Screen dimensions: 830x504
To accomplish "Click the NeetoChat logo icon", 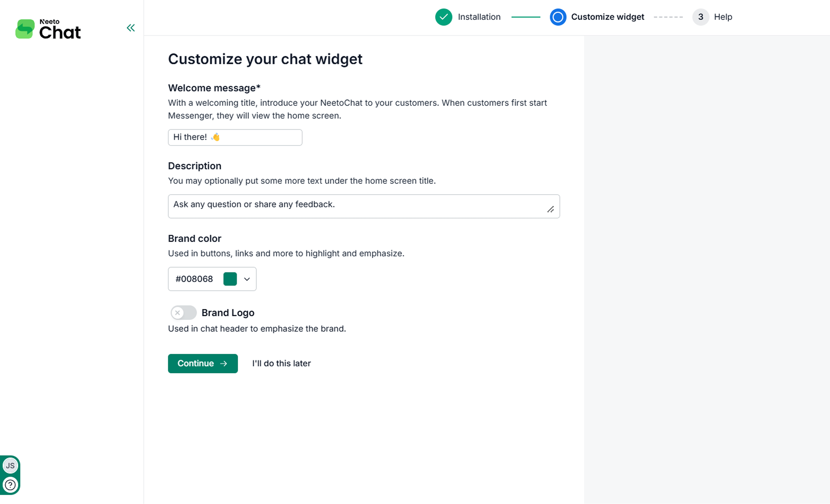I will coord(25,29).
